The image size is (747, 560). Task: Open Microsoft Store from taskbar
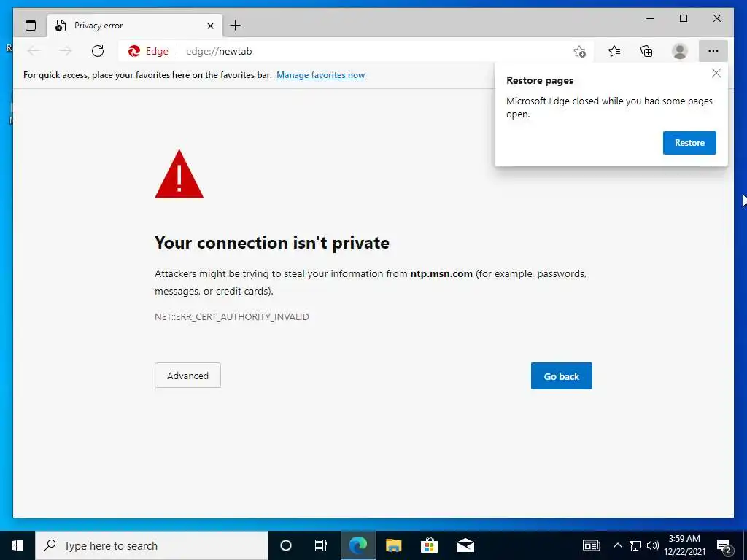(x=429, y=545)
